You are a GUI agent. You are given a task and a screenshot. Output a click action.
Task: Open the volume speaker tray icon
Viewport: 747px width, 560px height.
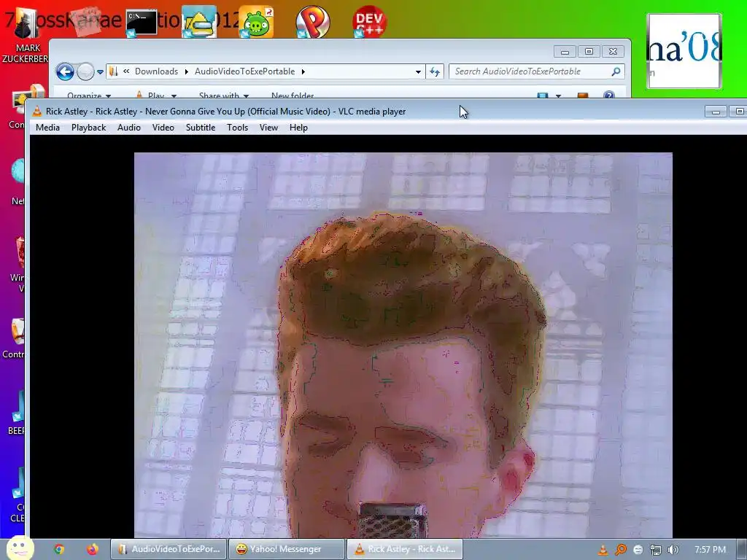tap(673, 550)
